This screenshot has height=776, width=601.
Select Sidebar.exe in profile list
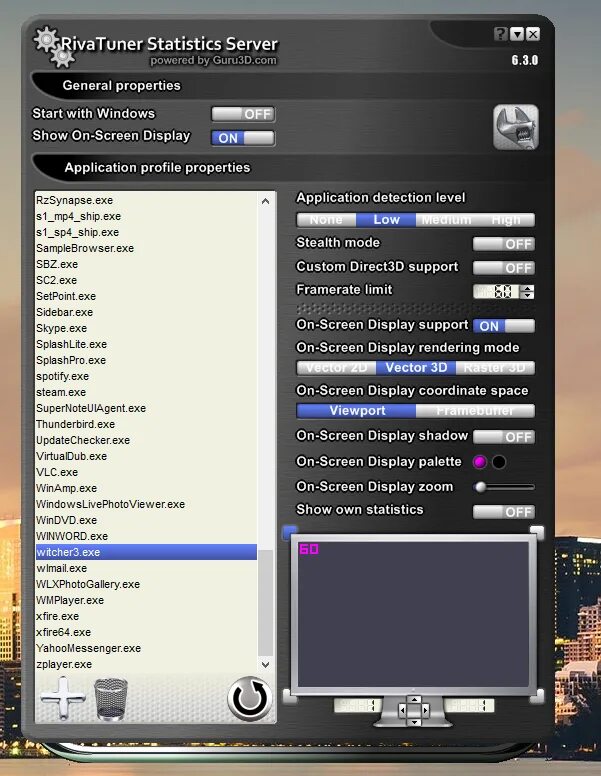coord(146,312)
